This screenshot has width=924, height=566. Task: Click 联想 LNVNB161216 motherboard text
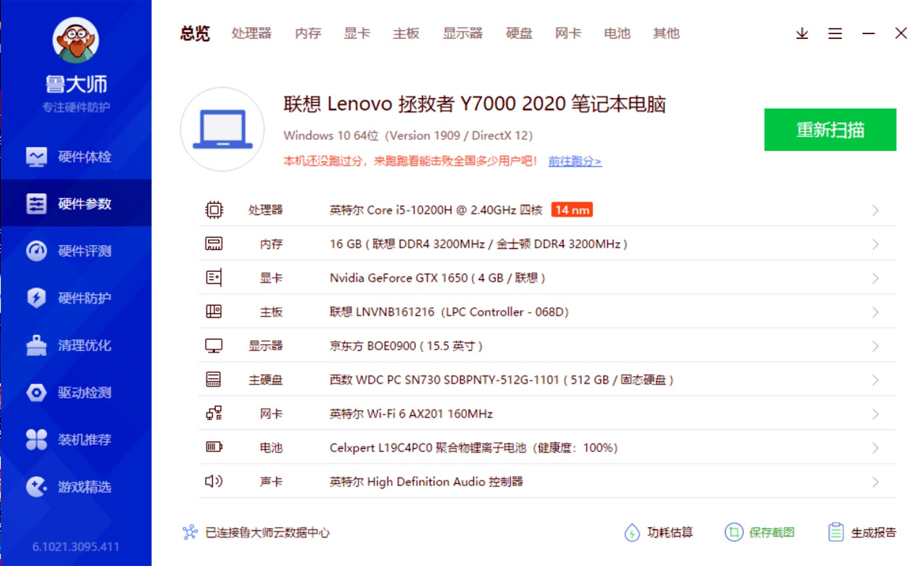(x=449, y=312)
